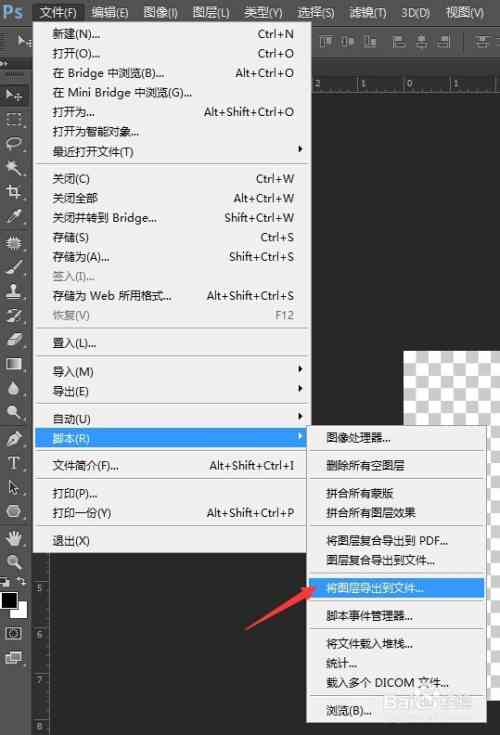Click the black foreground color swatch
The height and width of the screenshot is (735, 500).
pos(9,600)
